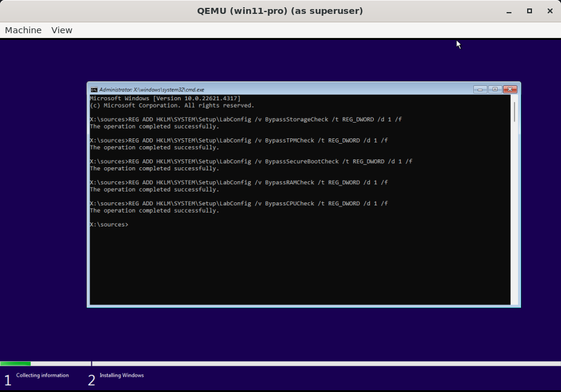Click the BypassRAMCheck command line

tap(239, 182)
